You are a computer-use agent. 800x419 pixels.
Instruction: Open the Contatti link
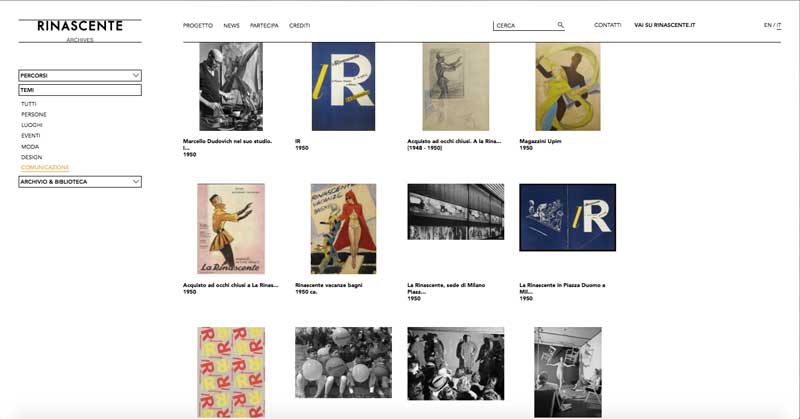608,25
